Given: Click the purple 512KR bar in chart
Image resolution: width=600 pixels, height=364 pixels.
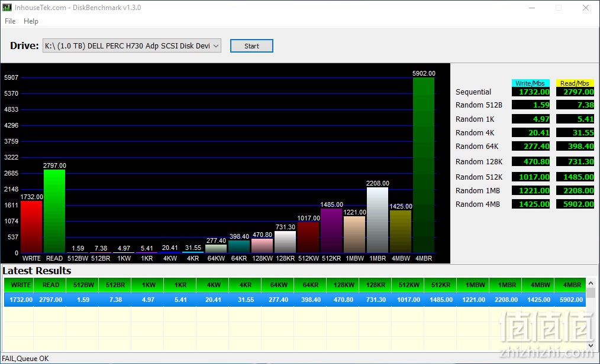Looking at the screenshot, I should pos(331,230).
